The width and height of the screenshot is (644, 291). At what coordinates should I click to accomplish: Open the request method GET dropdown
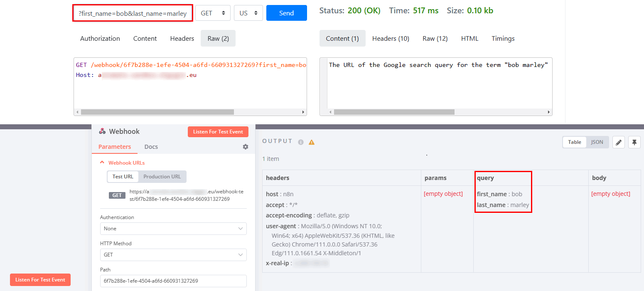pyautogui.click(x=213, y=12)
